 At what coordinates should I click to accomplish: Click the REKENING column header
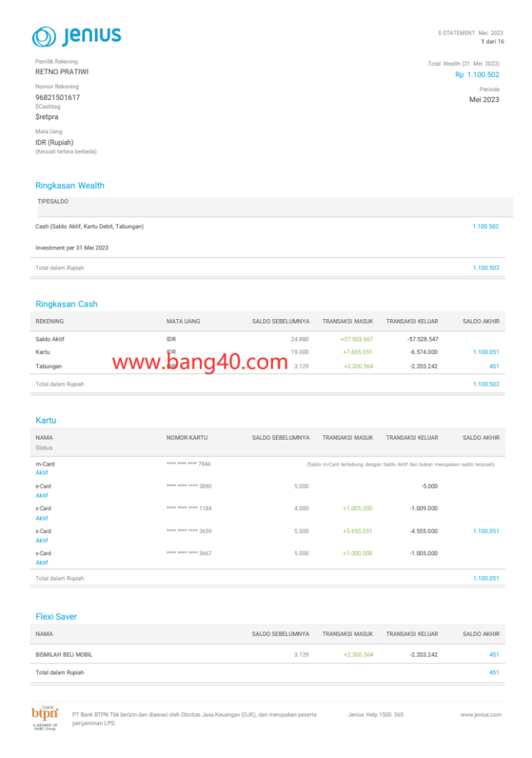point(50,321)
